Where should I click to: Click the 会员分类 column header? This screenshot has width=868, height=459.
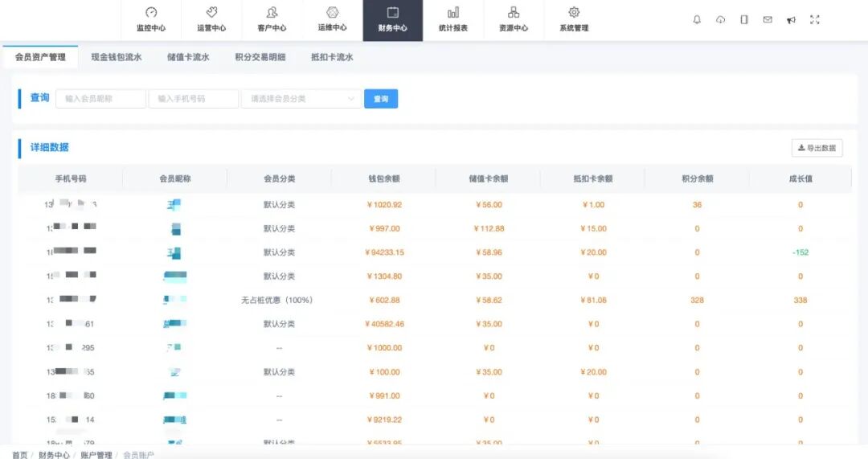coord(280,178)
